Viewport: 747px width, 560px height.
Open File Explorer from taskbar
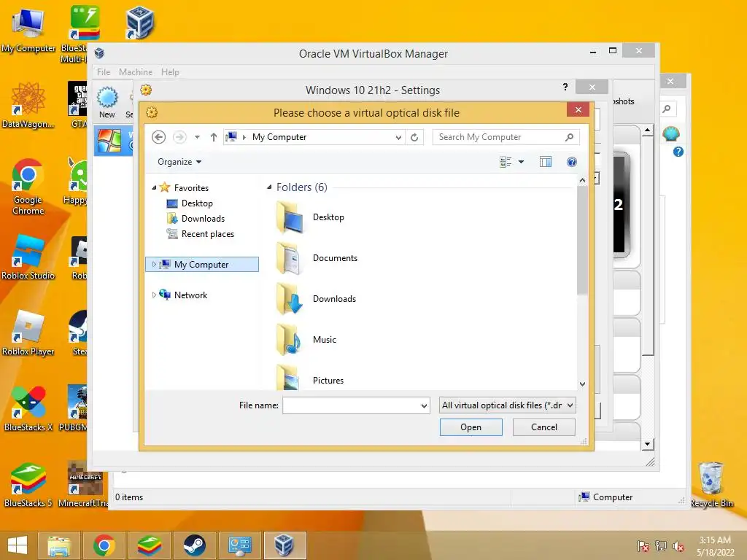click(59, 545)
